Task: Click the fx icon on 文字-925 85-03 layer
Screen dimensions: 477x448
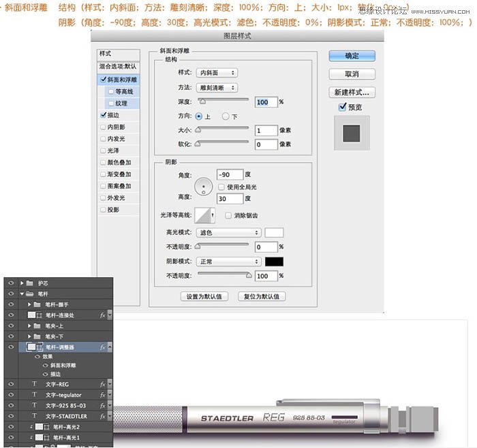Action: (x=103, y=406)
